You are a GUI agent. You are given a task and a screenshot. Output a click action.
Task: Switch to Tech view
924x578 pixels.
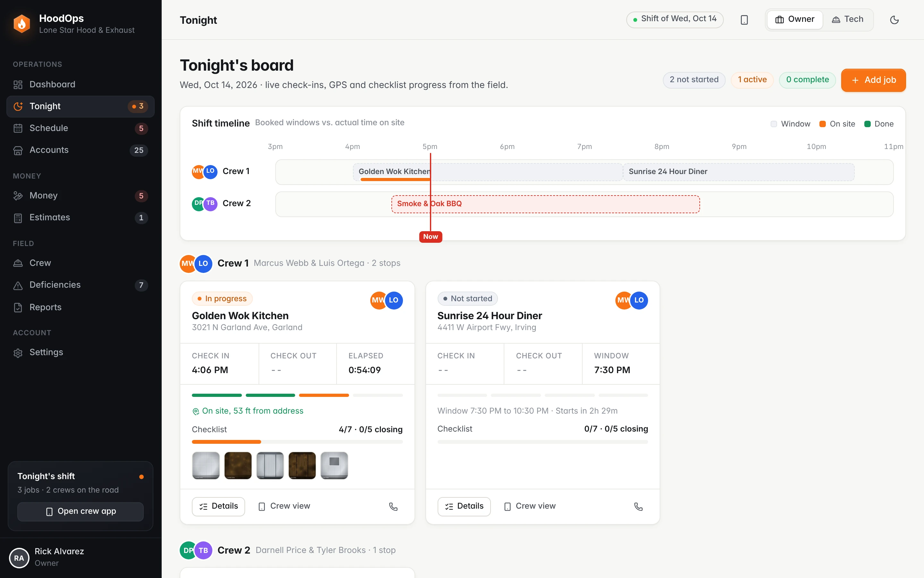848,20
